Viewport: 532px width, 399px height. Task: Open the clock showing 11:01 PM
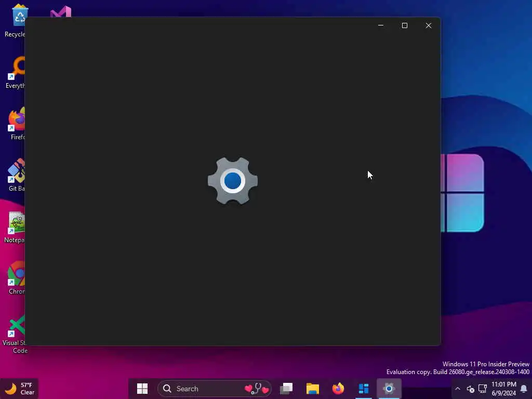[x=504, y=389]
